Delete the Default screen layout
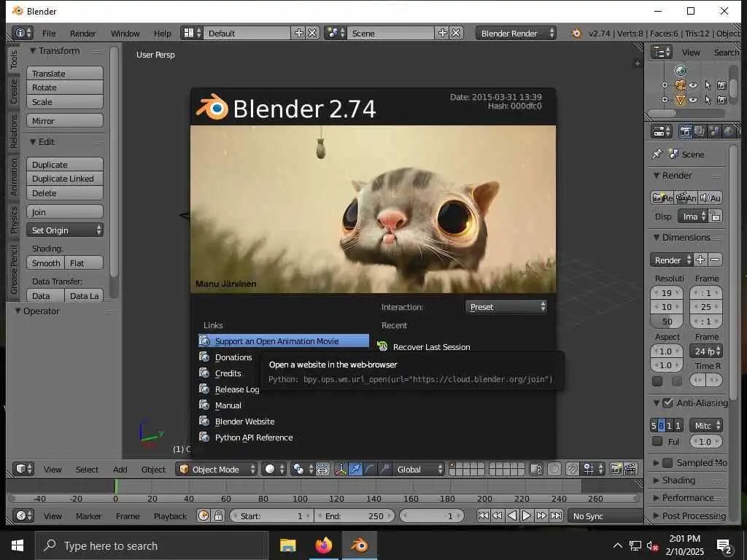The height and width of the screenshot is (560, 747). 312,33
